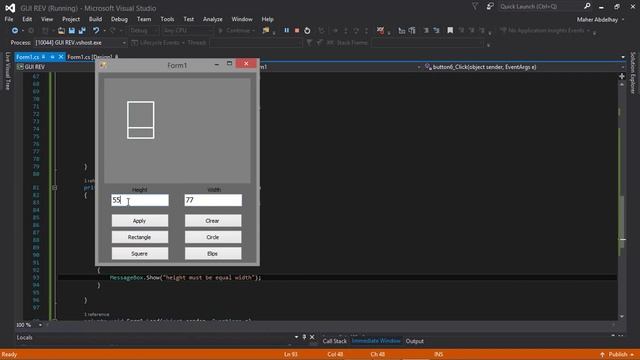640x360 pixels.
Task: Split the editor with the plus icon
Action: click(622, 76)
